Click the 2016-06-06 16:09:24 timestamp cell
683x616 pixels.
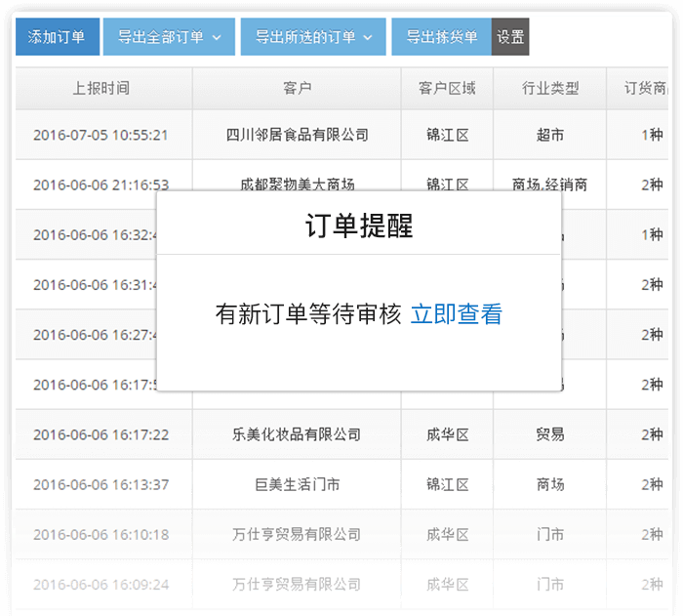(x=100, y=585)
